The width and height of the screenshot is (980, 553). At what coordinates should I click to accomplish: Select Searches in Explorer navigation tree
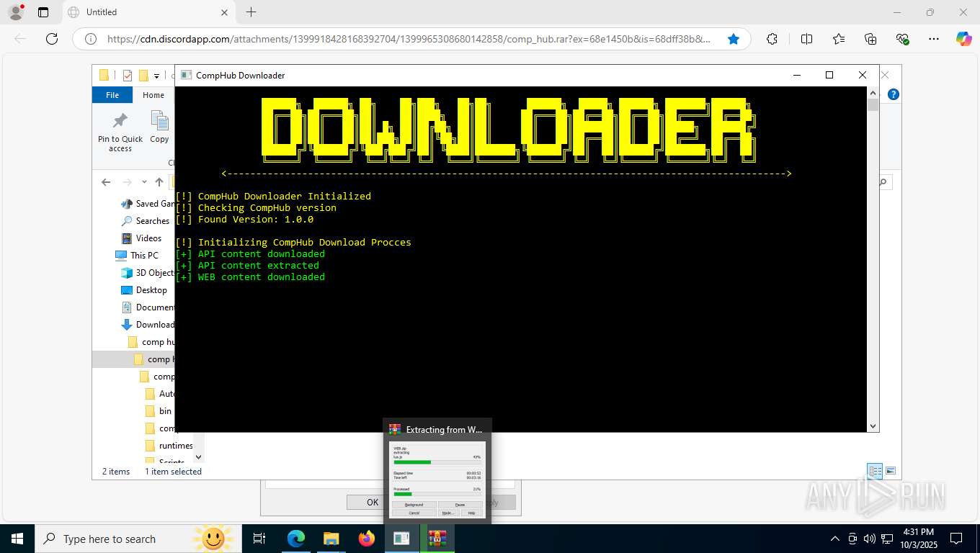tap(146, 221)
